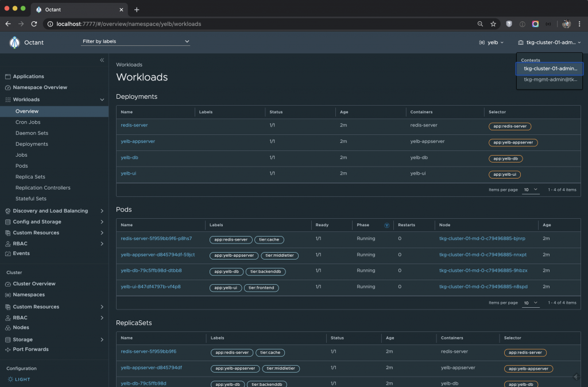Click the Phase column filter icon

coord(386,225)
